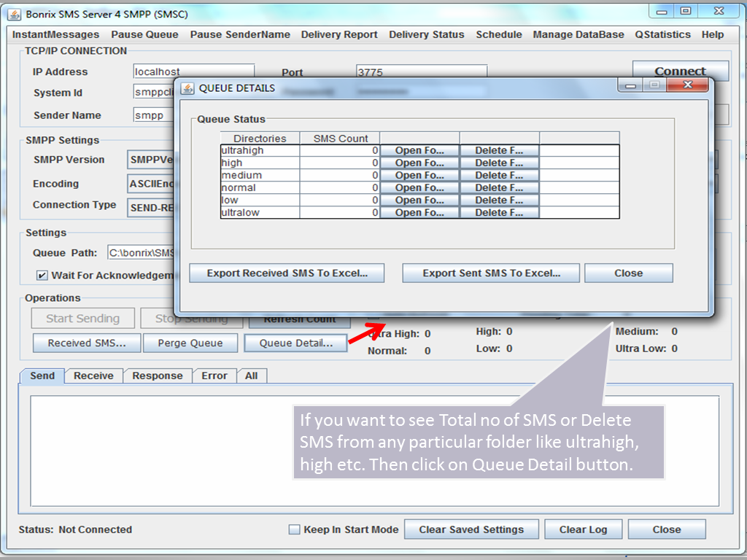Click the Sender Name input field
Screen dimensions: 747x560
[154, 115]
